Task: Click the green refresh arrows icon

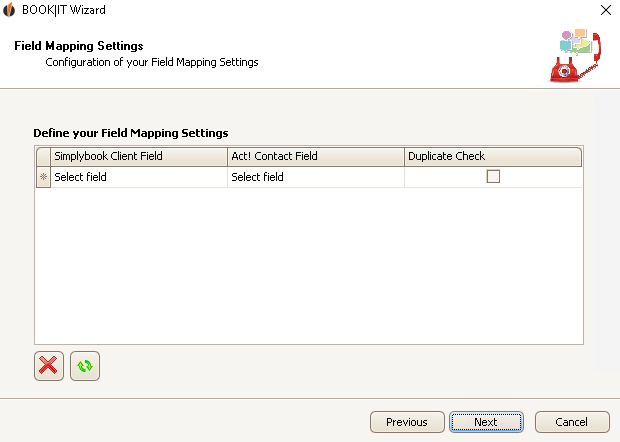Action: (85, 366)
